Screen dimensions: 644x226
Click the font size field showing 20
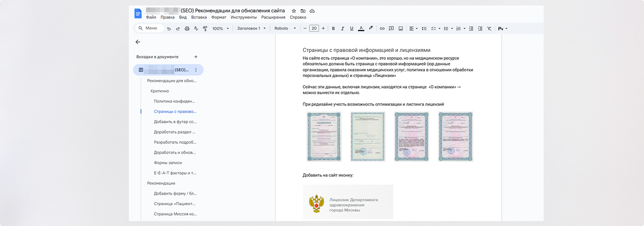click(x=314, y=28)
